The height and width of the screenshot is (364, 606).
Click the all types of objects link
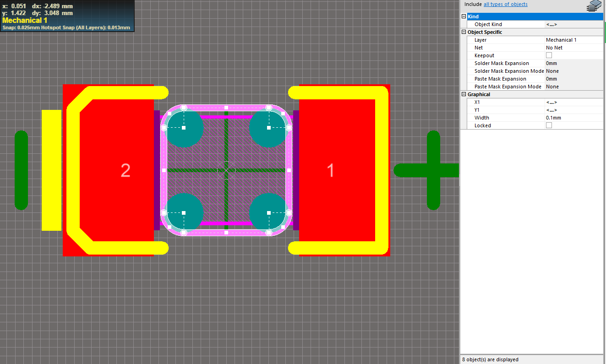coord(505,4)
